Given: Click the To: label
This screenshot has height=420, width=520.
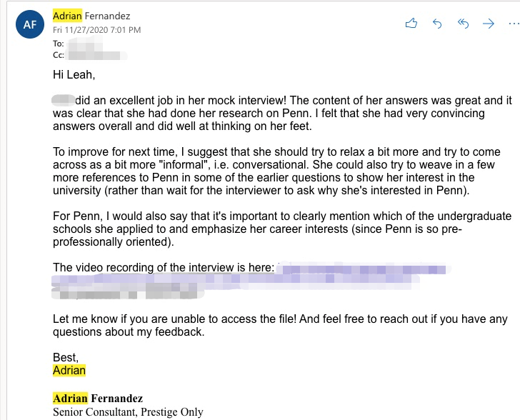Looking at the screenshot, I should [x=58, y=44].
